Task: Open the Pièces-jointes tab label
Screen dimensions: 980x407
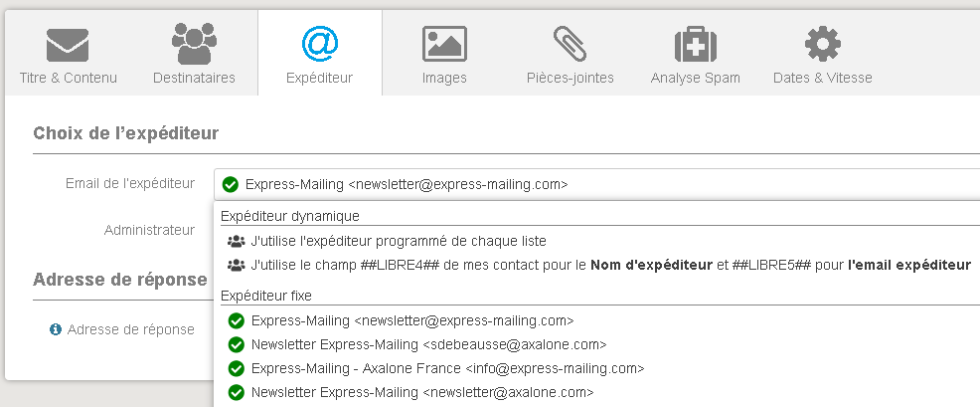Action: click(x=570, y=79)
